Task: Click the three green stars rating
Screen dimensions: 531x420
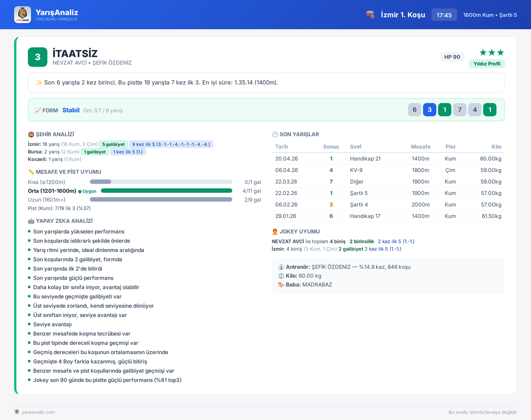Action: 492,52
